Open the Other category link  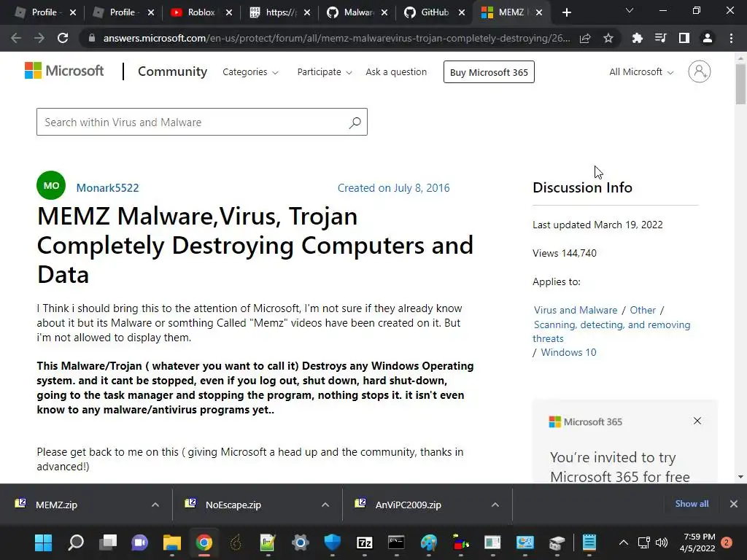[643, 310]
